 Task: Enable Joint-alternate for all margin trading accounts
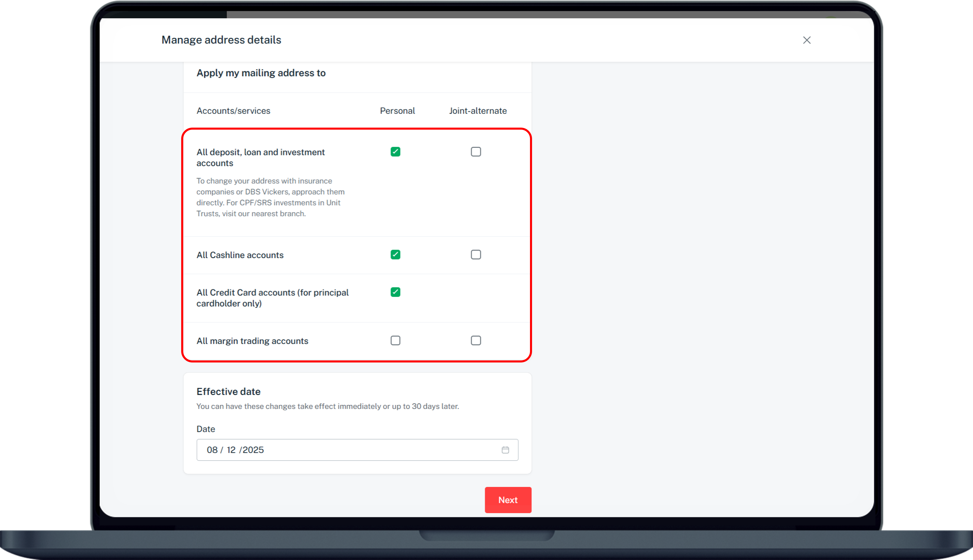475,340
